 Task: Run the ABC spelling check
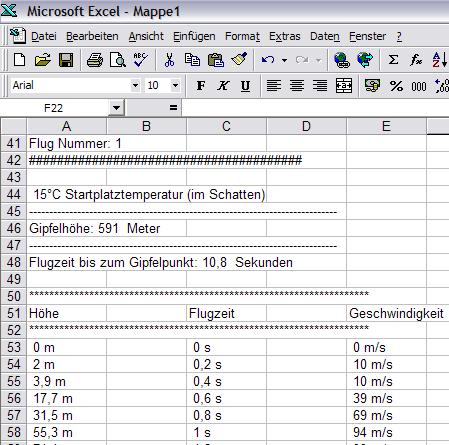click(x=140, y=60)
